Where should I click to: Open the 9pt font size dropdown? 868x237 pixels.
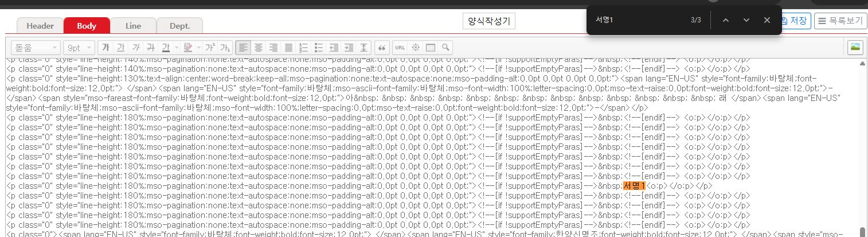click(x=79, y=47)
